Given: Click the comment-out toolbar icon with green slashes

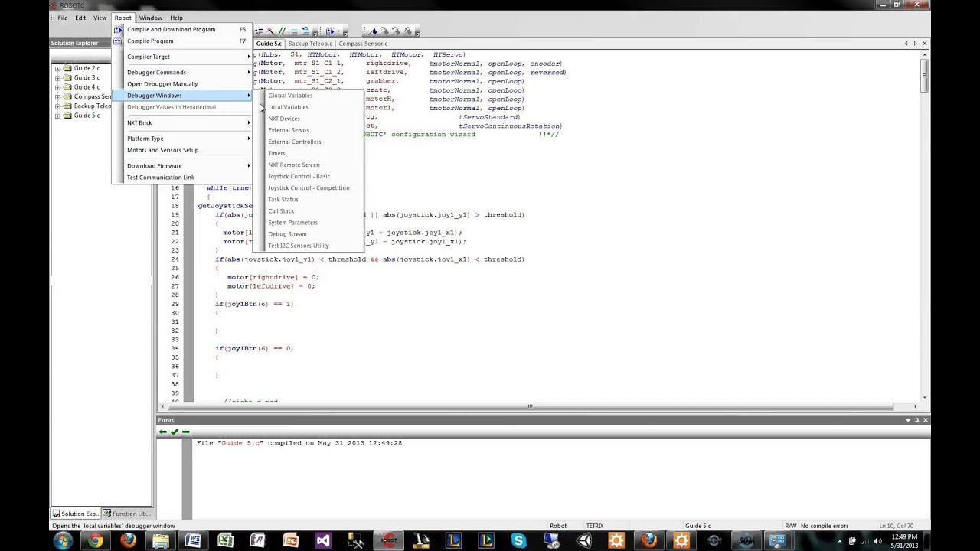Looking at the screenshot, I should 282,31.
